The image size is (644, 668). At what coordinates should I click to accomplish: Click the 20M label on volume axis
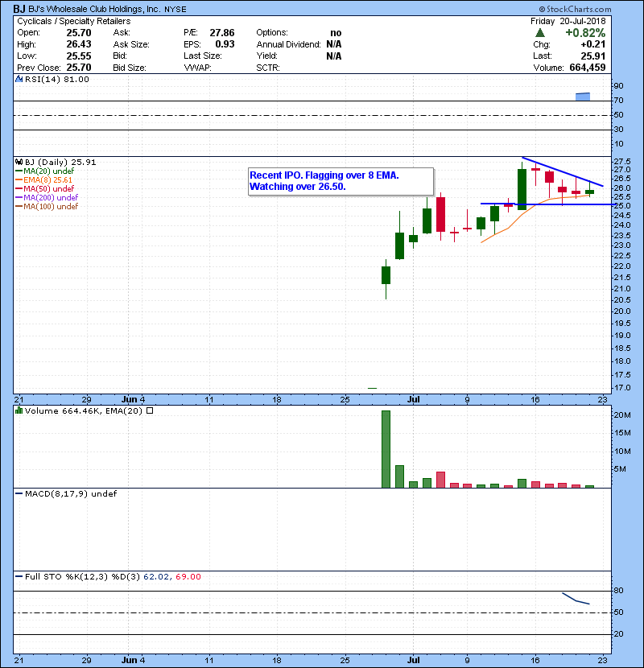[x=622, y=415]
